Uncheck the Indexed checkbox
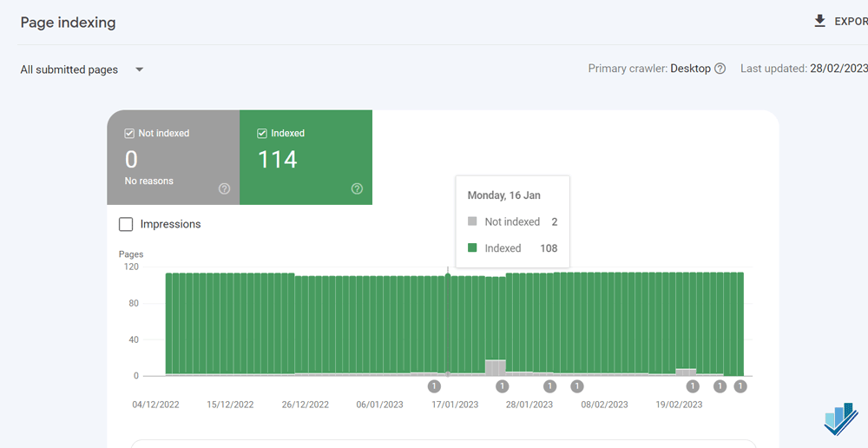868x448 pixels. (262, 134)
